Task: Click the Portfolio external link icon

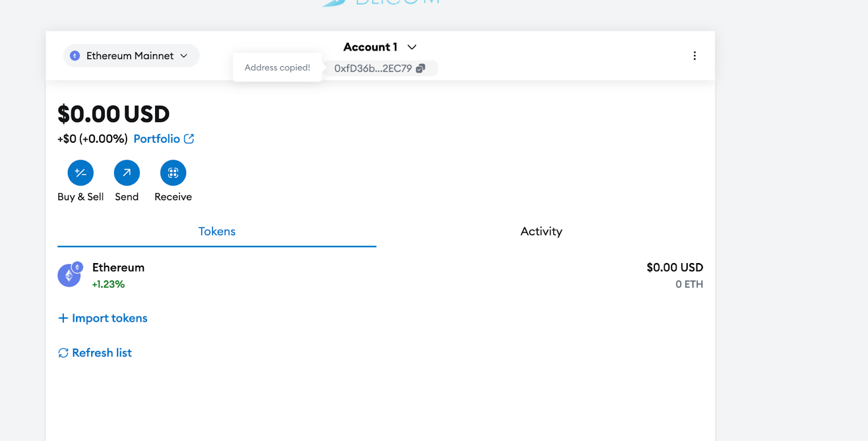Action: pos(189,139)
